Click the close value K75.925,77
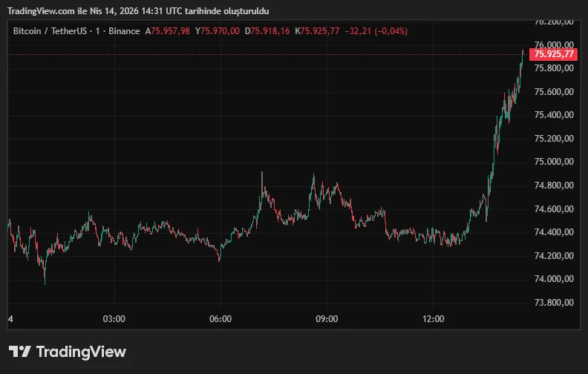The width and height of the screenshot is (588, 374). (317, 31)
